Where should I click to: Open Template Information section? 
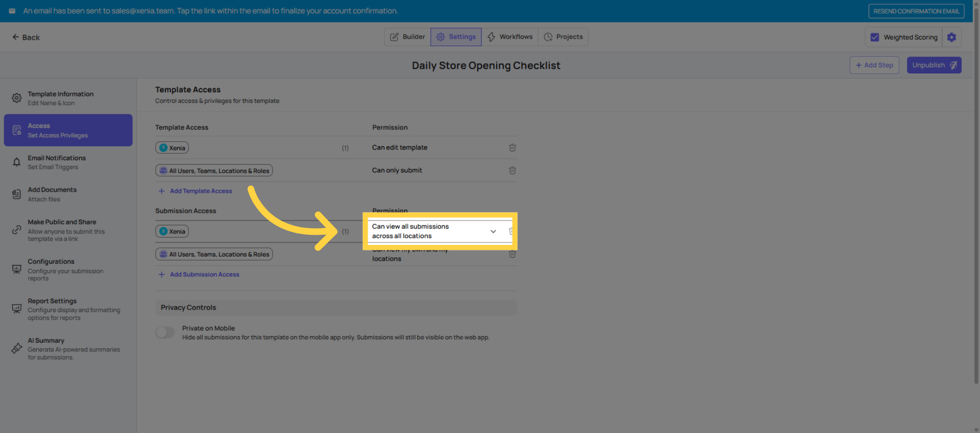pos(68,98)
